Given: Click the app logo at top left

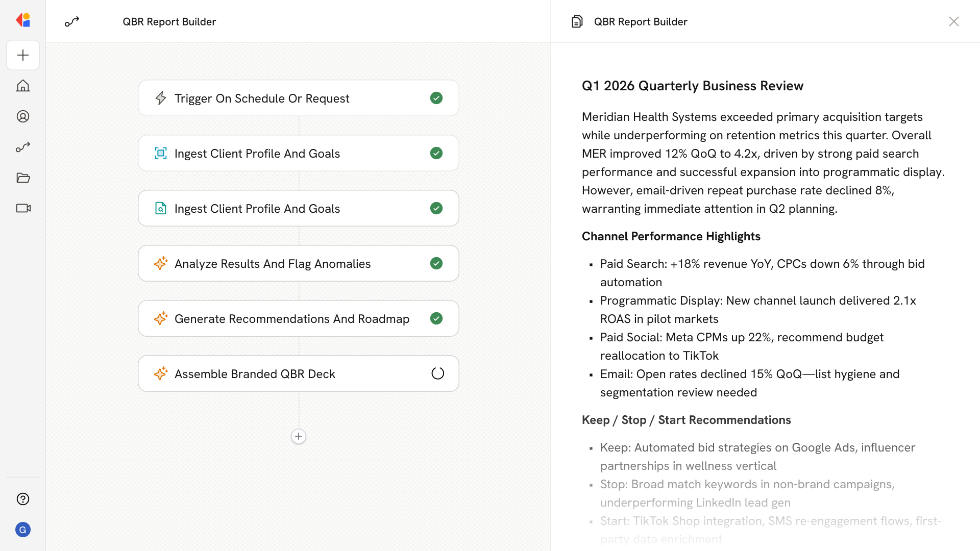Looking at the screenshot, I should [23, 20].
